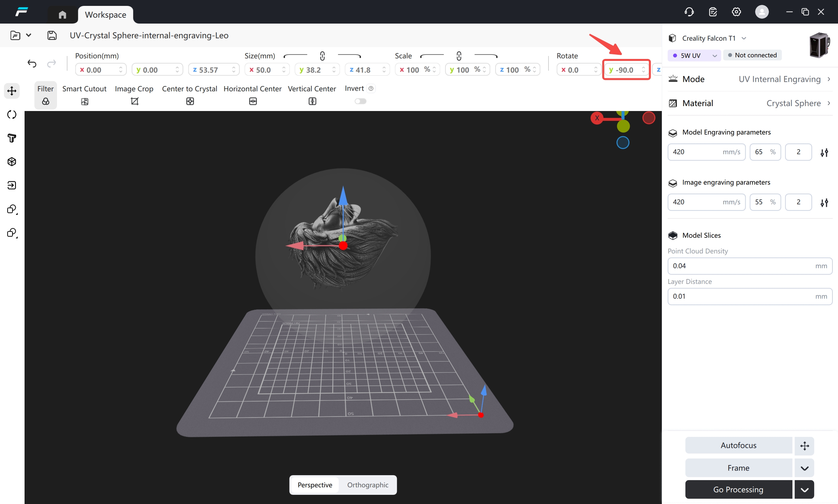Viewport: 838px width, 504px height.
Task: Edit Image engraving speed field
Action: [x=706, y=202]
